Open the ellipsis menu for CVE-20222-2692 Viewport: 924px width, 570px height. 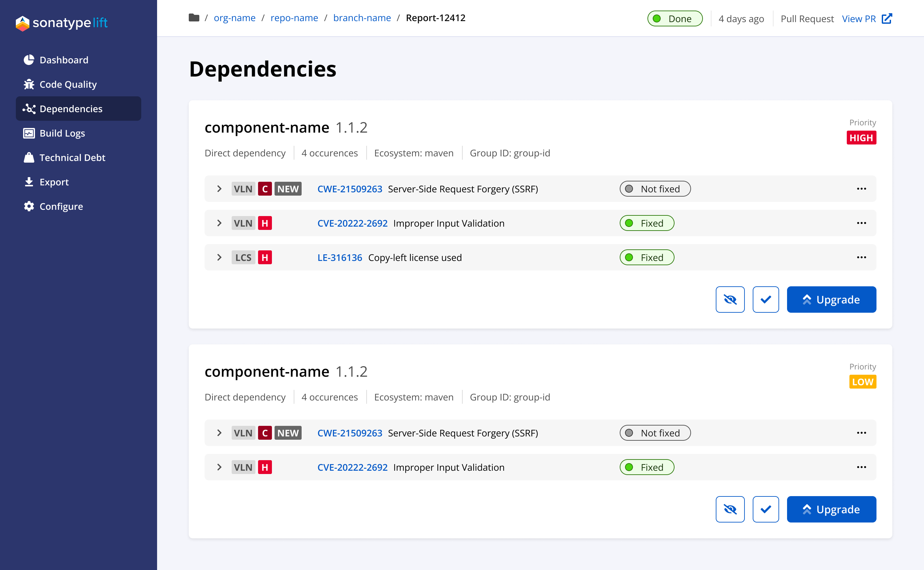(x=861, y=223)
